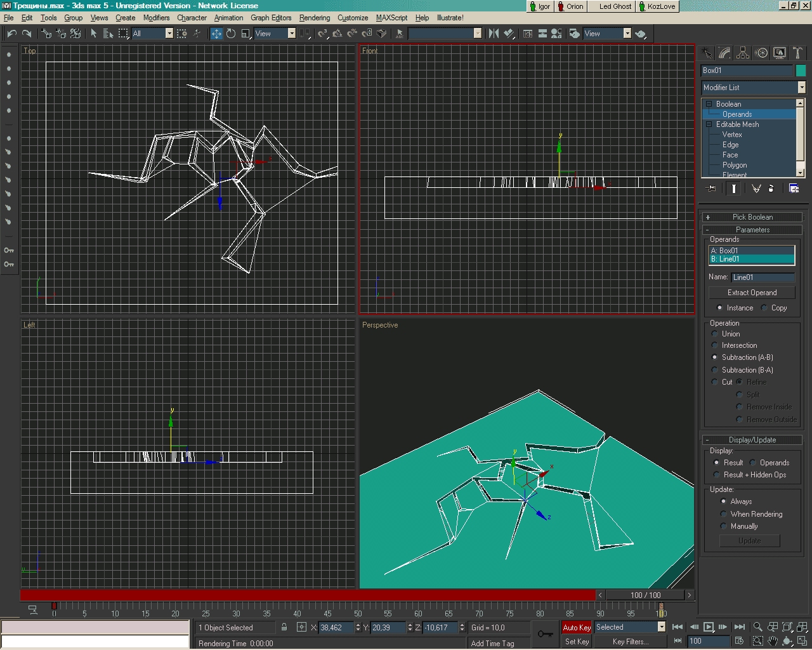The width and height of the screenshot is (812, 650).
Task: Select Operands display radio button
Action: point(753,463)
